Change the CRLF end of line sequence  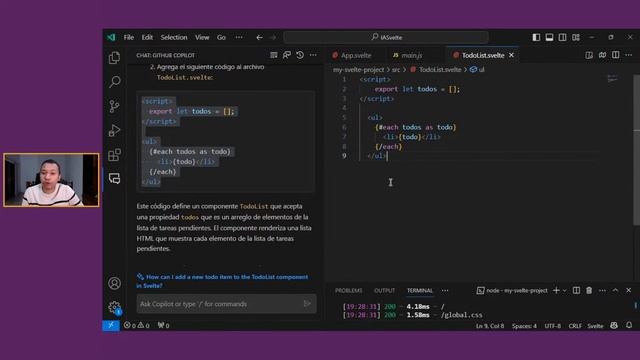pos(575,326)
